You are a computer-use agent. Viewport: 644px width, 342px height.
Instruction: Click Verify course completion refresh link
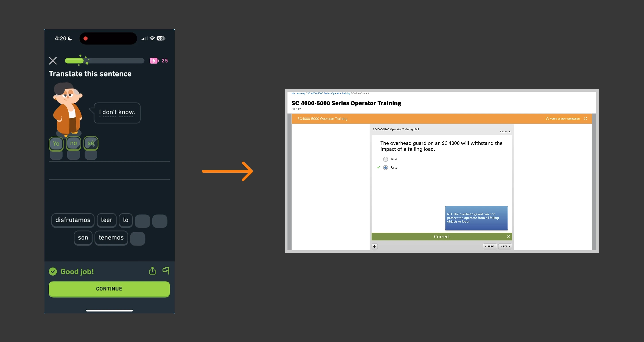point(563,119)
